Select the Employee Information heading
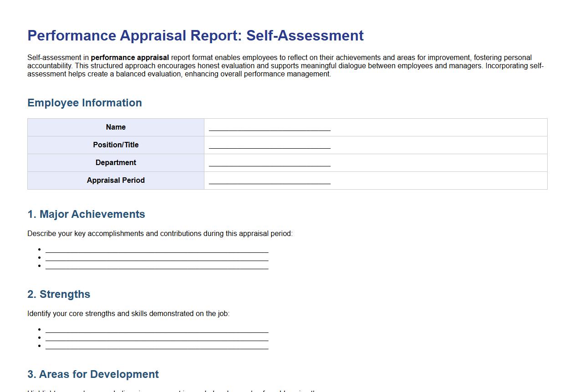This screenshot has height=392, width=575. coord(84,103)
